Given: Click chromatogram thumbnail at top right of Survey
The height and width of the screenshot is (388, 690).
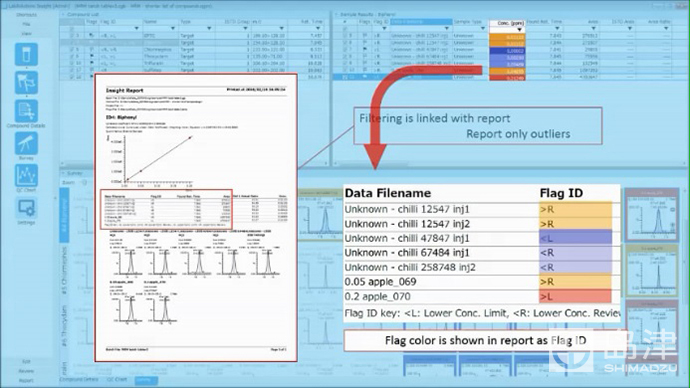Looking at the screenshot, I should click(x=652, y=215).
